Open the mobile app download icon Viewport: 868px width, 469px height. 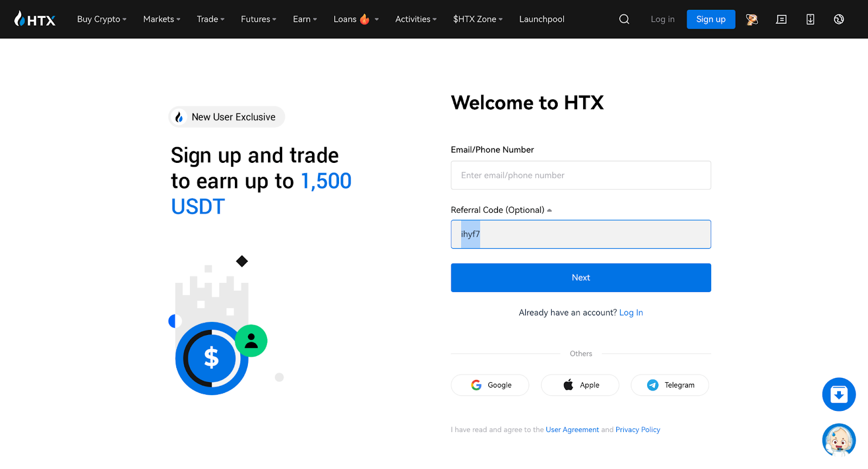click(810, 19)
